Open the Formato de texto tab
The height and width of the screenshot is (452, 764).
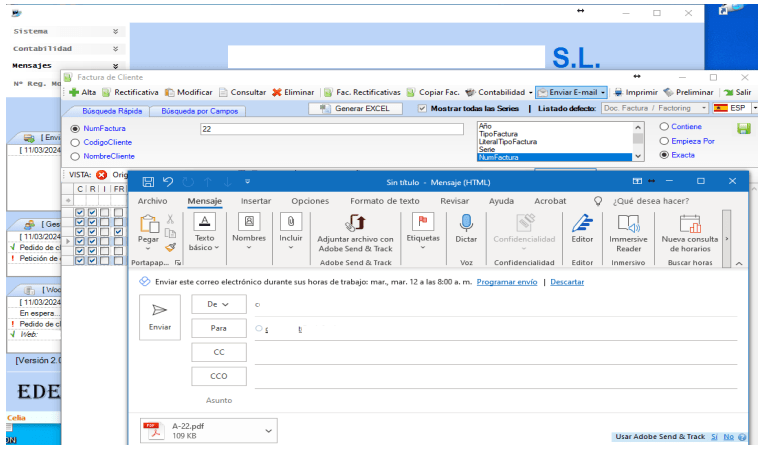click(384, 201)
